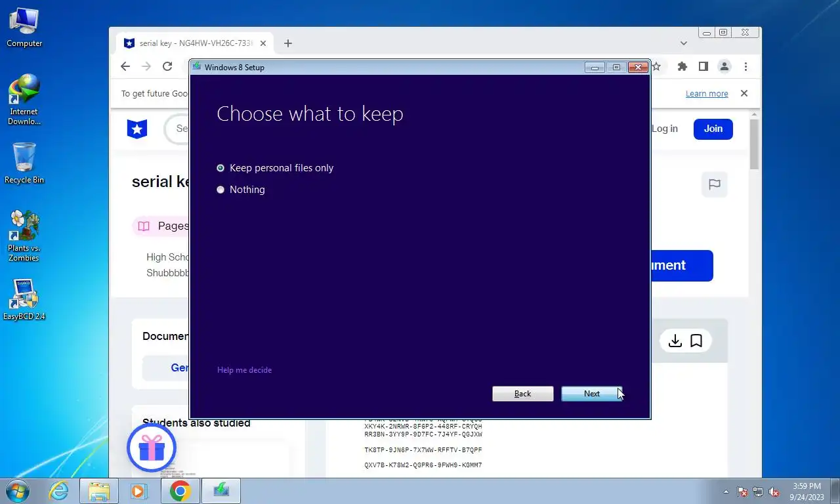This screenshot has height=504, width=840.
Task: Go forward in the Chrome browser
Action: (146, 66)
